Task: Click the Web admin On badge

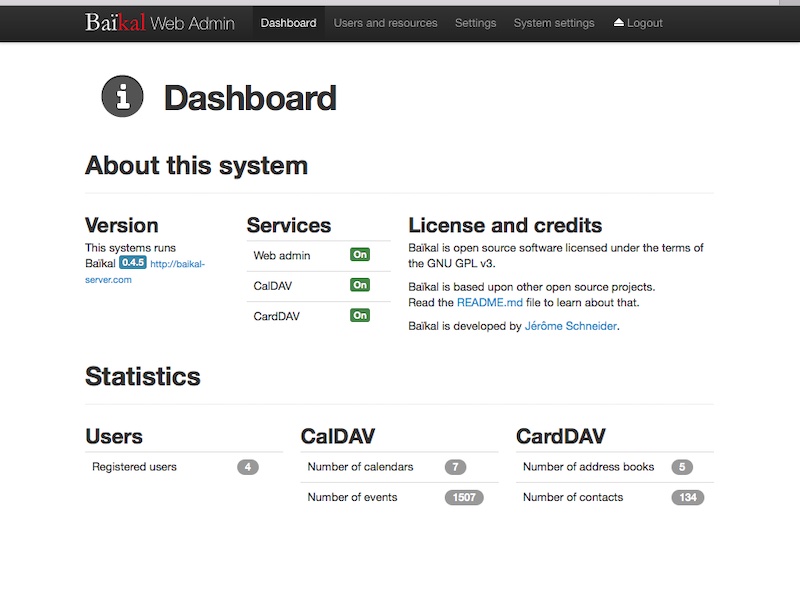Action: (360, 255)
